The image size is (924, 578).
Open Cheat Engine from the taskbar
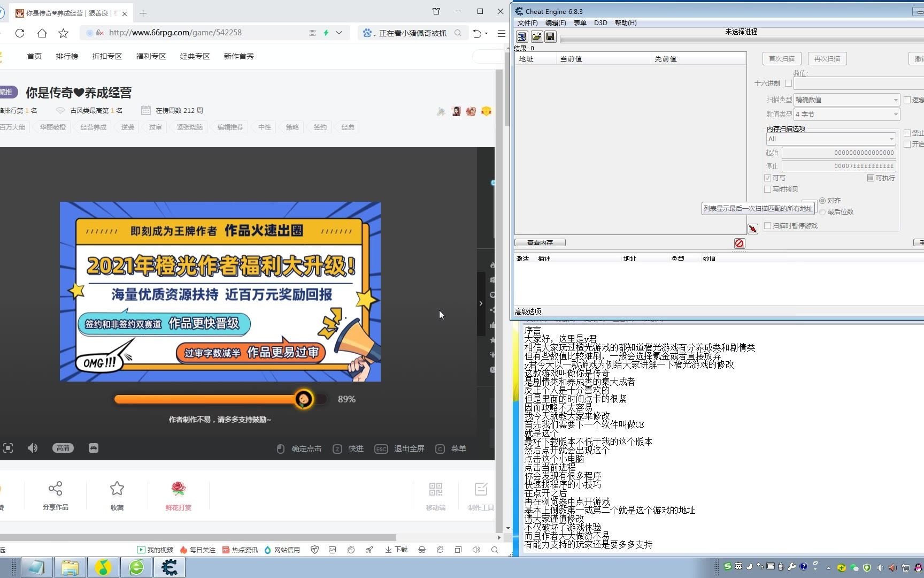point(170,567)
